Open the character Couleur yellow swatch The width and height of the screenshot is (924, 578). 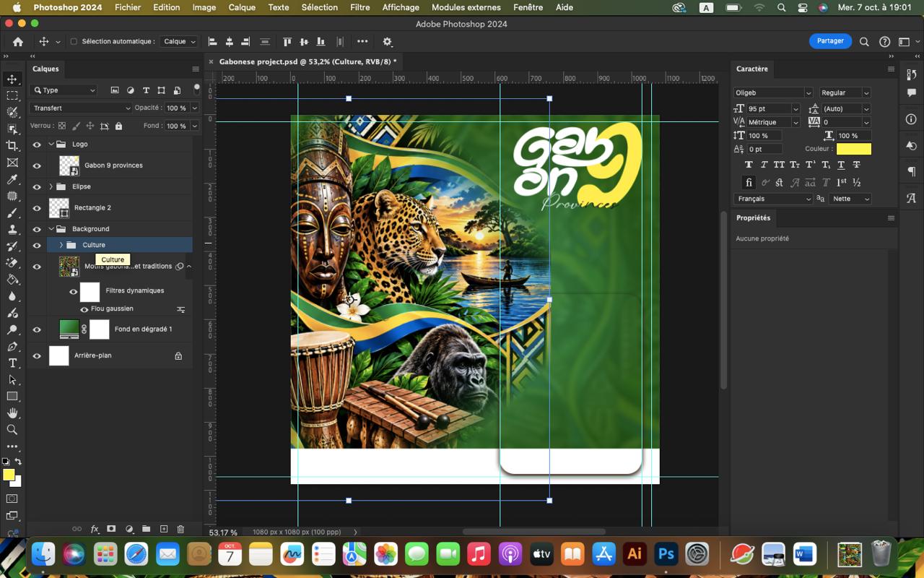click(853, 149)
